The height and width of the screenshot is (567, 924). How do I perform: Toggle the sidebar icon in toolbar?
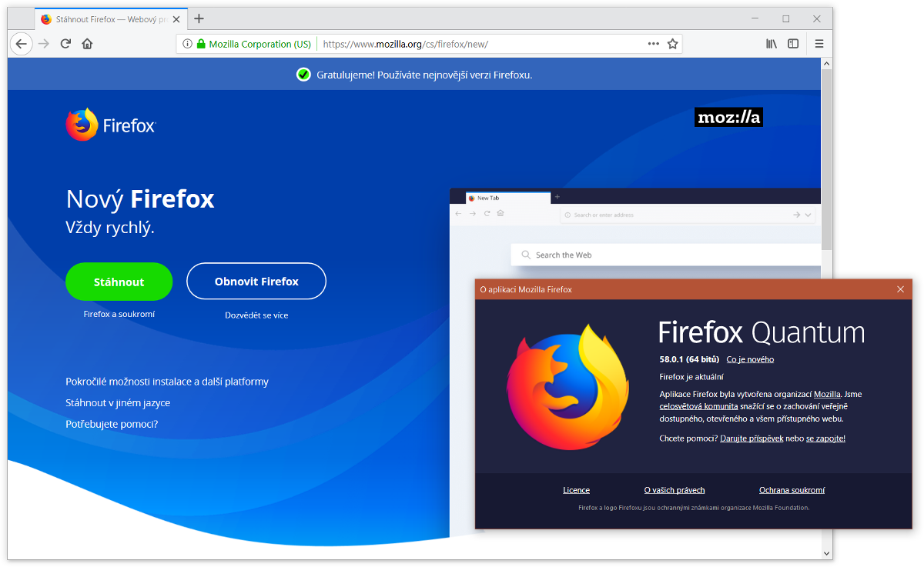point(793,44)
